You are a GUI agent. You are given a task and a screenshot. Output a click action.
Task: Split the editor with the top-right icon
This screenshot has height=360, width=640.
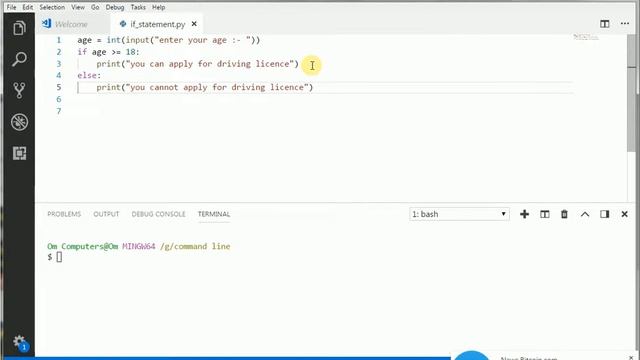pyautogui.click(x=604, y=24)
